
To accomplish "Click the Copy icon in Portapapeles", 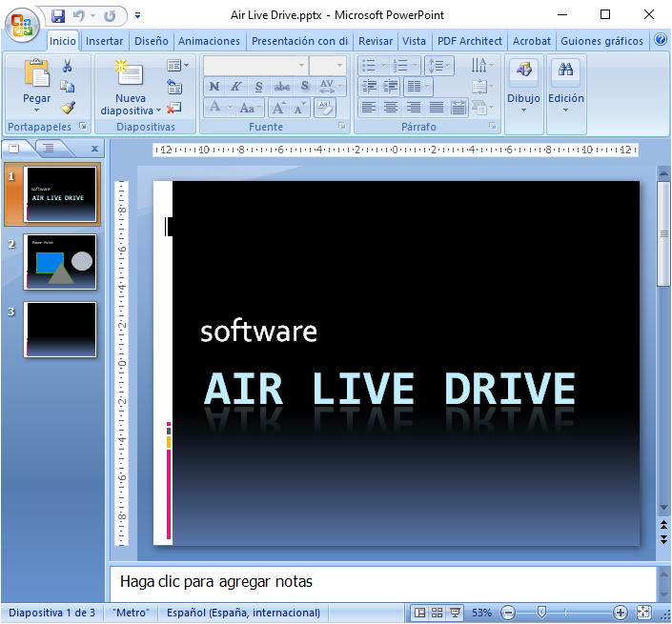I will tap(68, 87).
